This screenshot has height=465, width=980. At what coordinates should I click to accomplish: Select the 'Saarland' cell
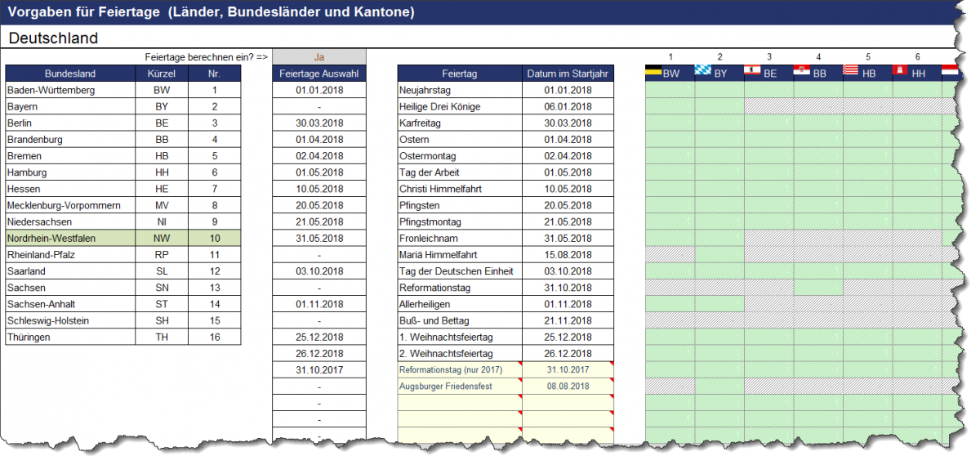point(70,271)
